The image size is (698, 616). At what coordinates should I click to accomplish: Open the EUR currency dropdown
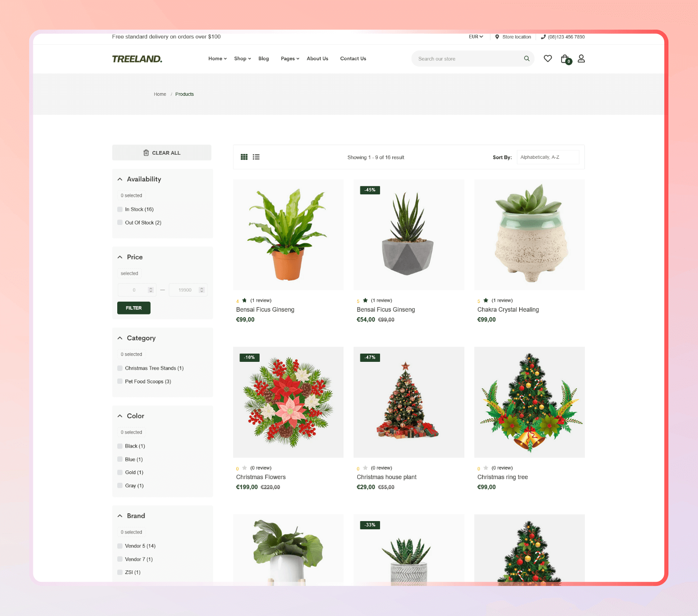tap(476, 37)
